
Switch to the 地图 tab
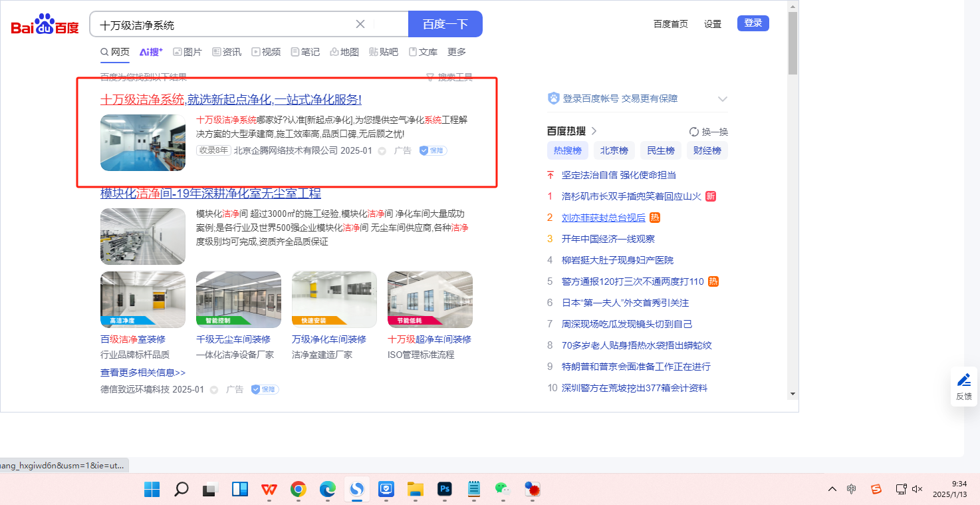point(344,52)
